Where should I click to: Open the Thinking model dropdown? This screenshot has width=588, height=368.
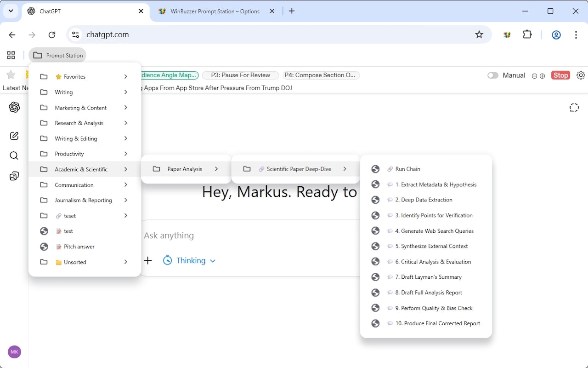(189, 261)
